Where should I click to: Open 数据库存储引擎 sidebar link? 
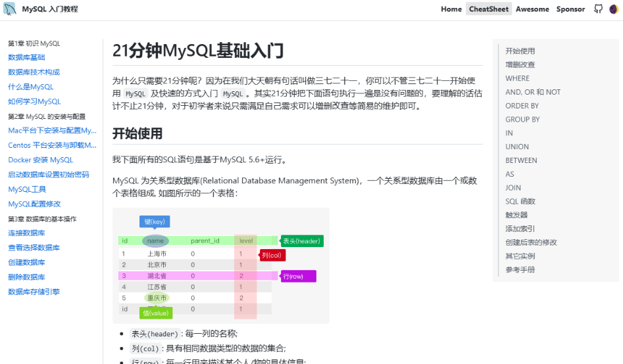pos(34,292)
